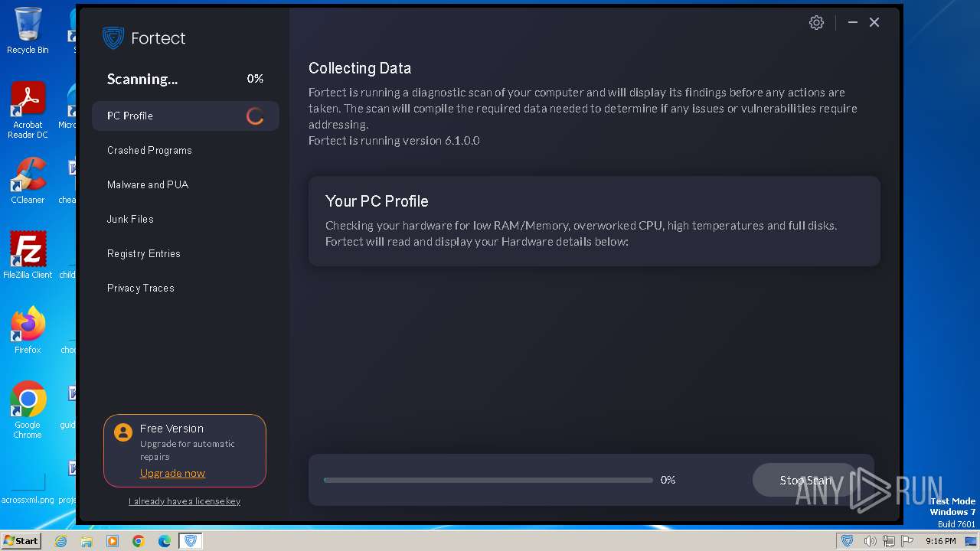Click Upgrade now link
This screenshot has height=551, width=980.
172,474
